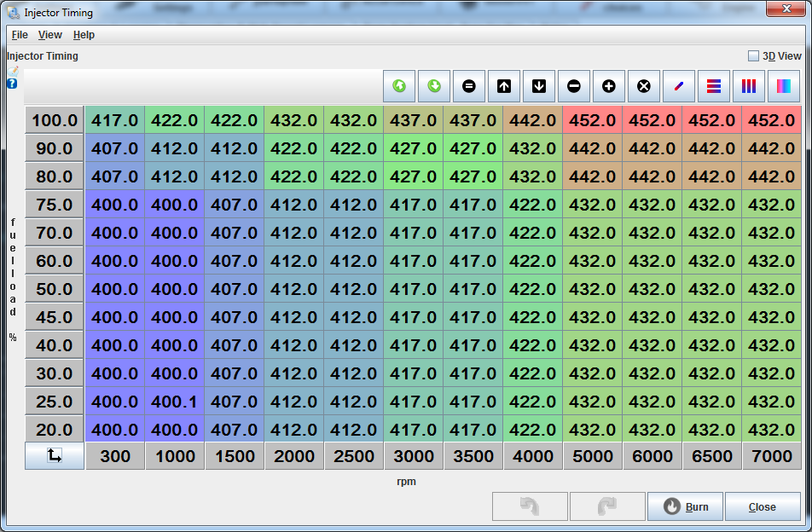Select 422.0 cell at 75.0 load, 4000 rpm
Viewport: 812px width, 532px height.
point(533,205)
